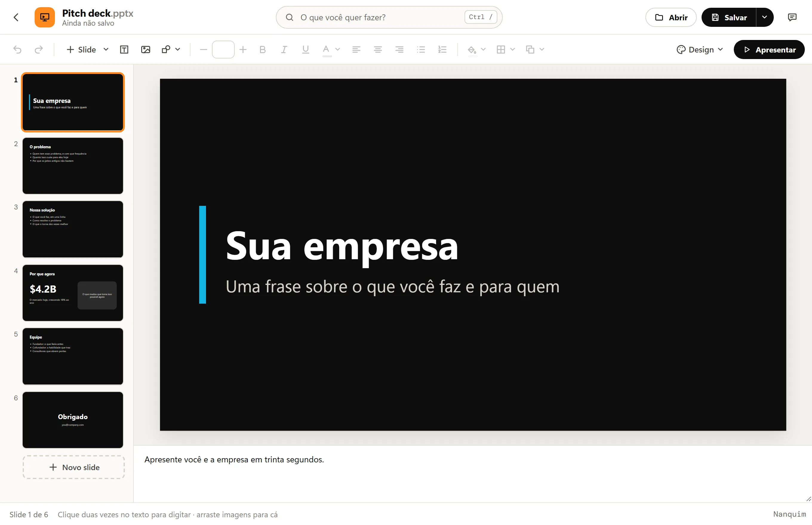This screenshot has height=525, width=812.
Task: Toggle numbered list
Action: [x=442, y=50]
